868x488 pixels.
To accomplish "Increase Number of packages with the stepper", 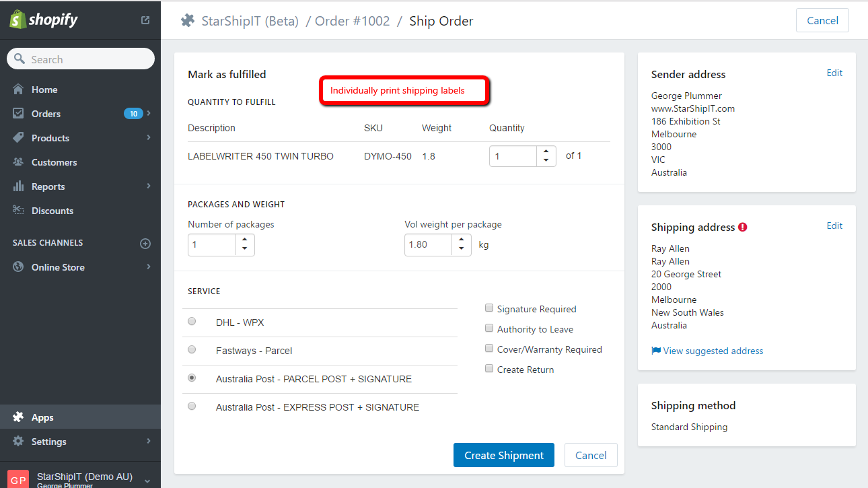I will [x=245, y=240].
